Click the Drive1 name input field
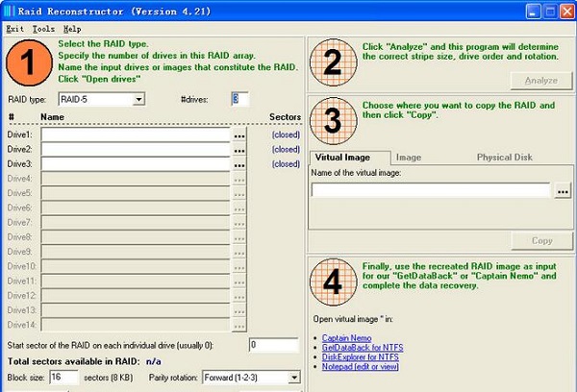577x392 pixels. [136, 135]
